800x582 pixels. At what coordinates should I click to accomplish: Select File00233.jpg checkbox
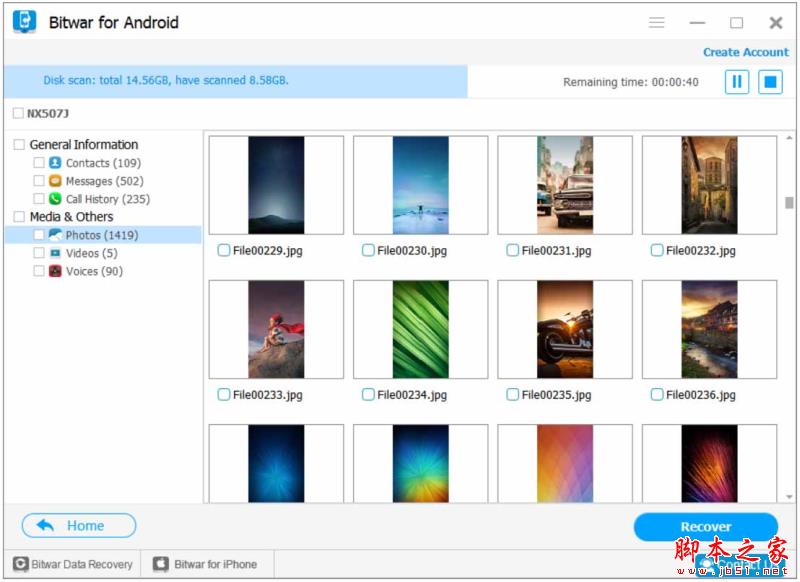tap(223, 394)
